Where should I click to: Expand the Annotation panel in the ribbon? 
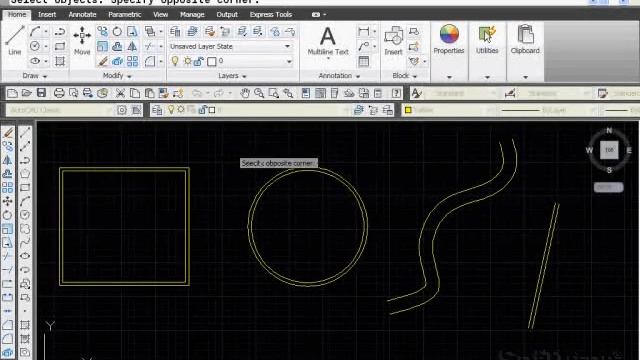pos(339,76)
